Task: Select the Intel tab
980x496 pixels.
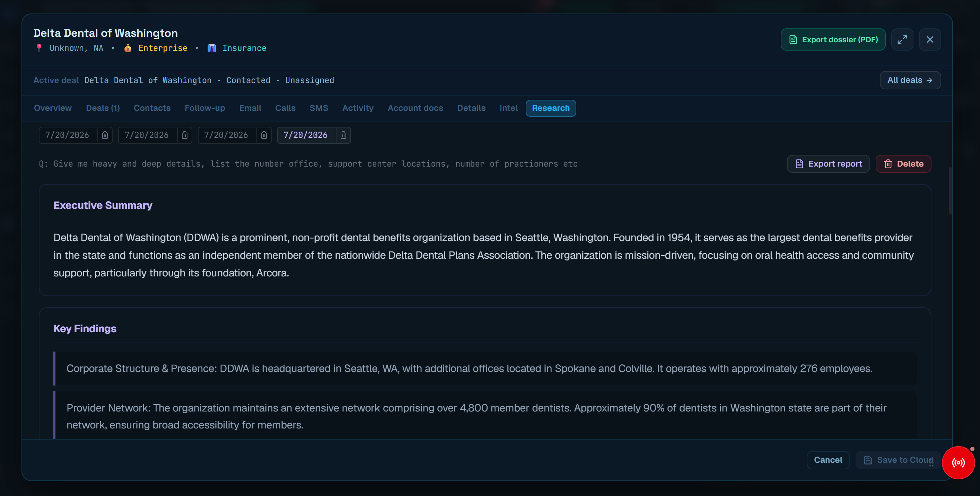Action: point(508,108)
